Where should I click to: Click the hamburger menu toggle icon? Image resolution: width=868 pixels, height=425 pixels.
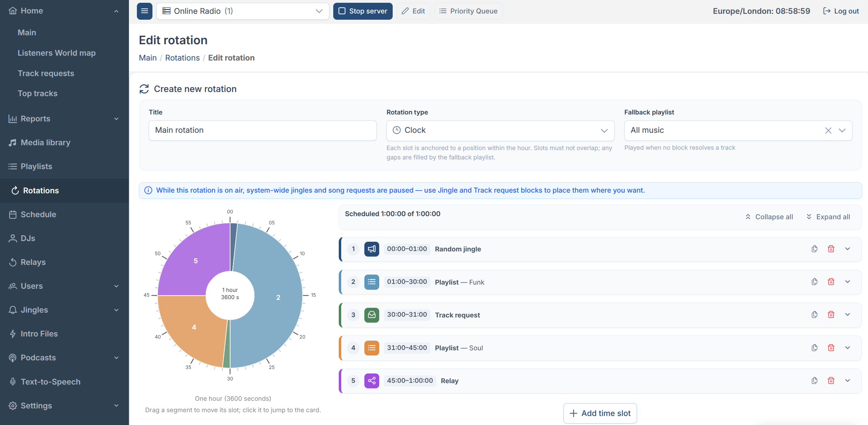coord(144,11)
